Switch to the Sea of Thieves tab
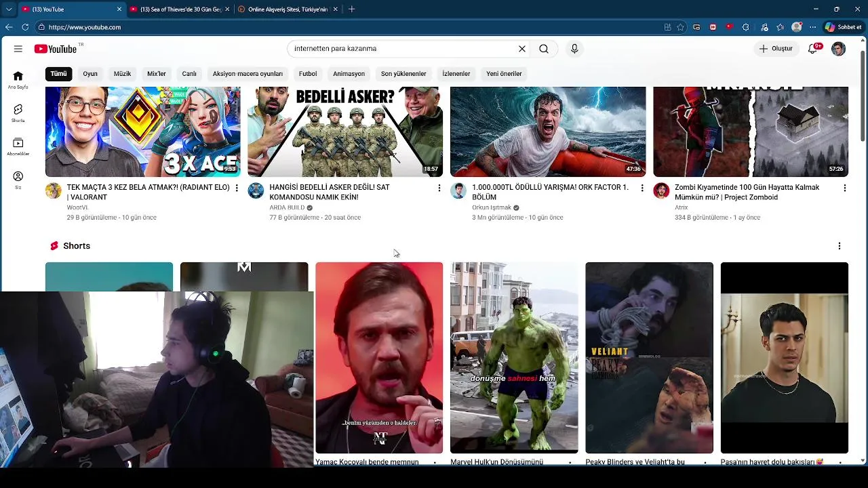The image size is (868, 488). [180, 9]
